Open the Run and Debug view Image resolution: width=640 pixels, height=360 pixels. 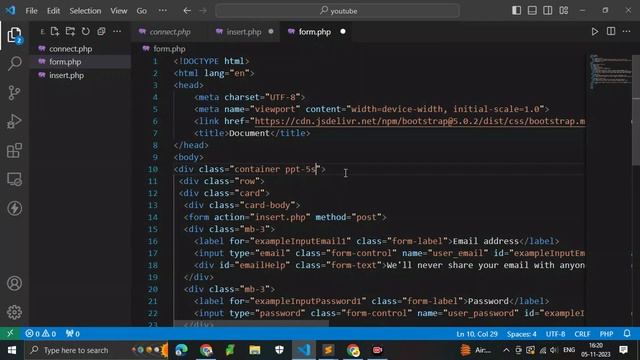tap(14, 121)
